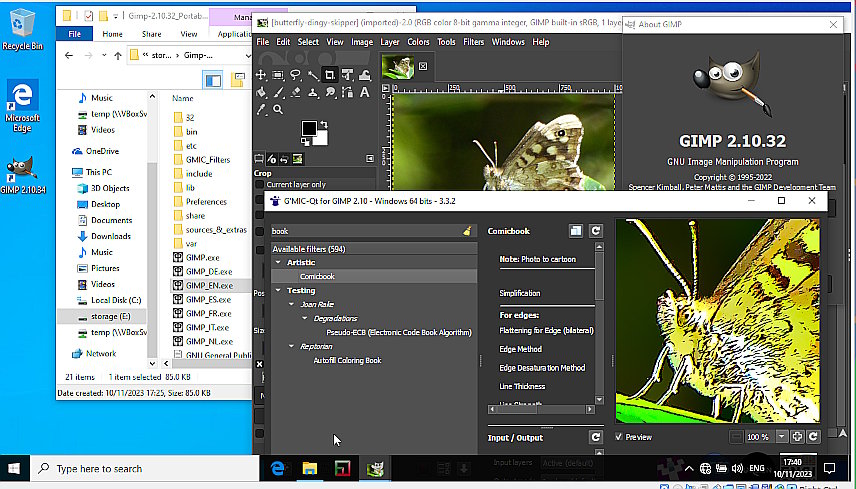Select the Zoom magnifier tool
Screen dimensions: 856x489
click(x=278, y=109)
